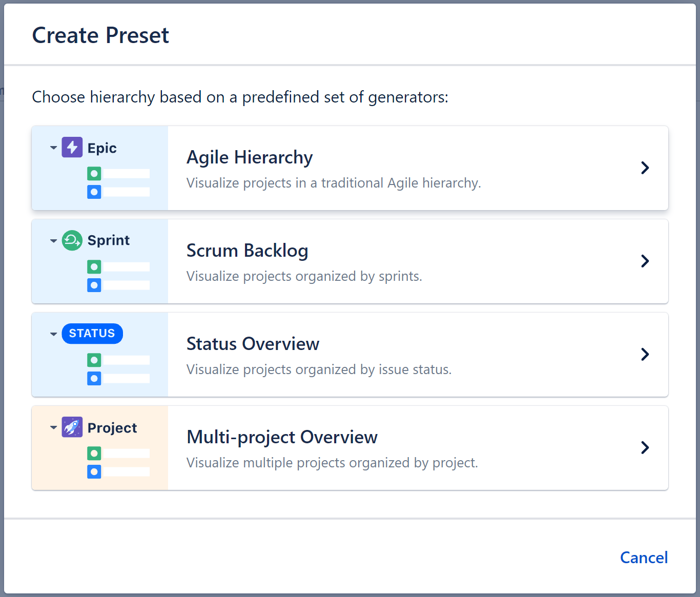
Task: Click the purple Project rocket icon
Action: (72, 427)
